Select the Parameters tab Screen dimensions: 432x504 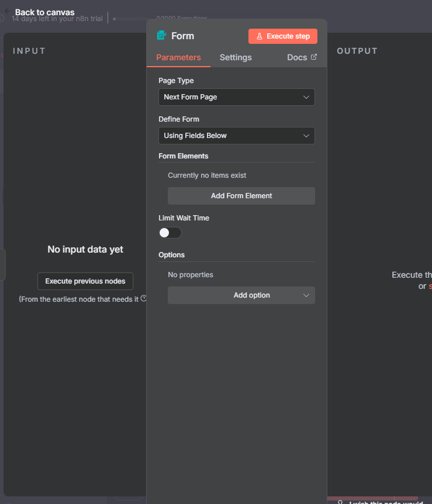coord(178,57)
